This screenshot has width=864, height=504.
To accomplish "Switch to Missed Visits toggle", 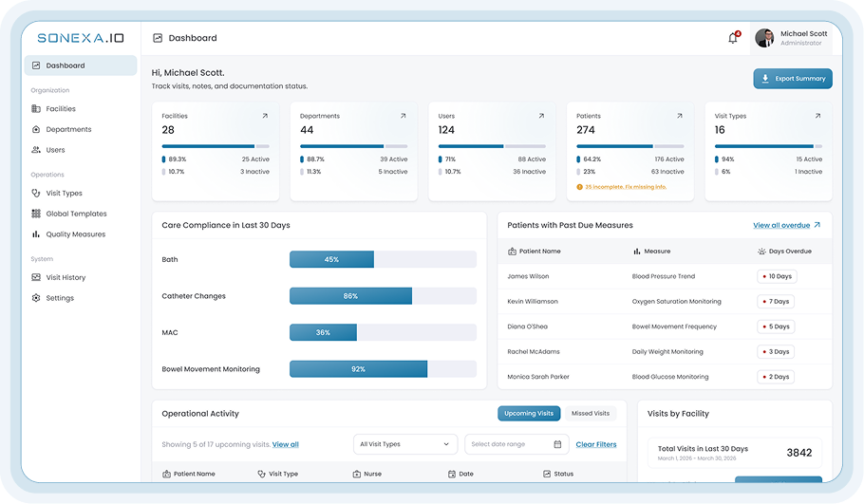I will (591, 413).
